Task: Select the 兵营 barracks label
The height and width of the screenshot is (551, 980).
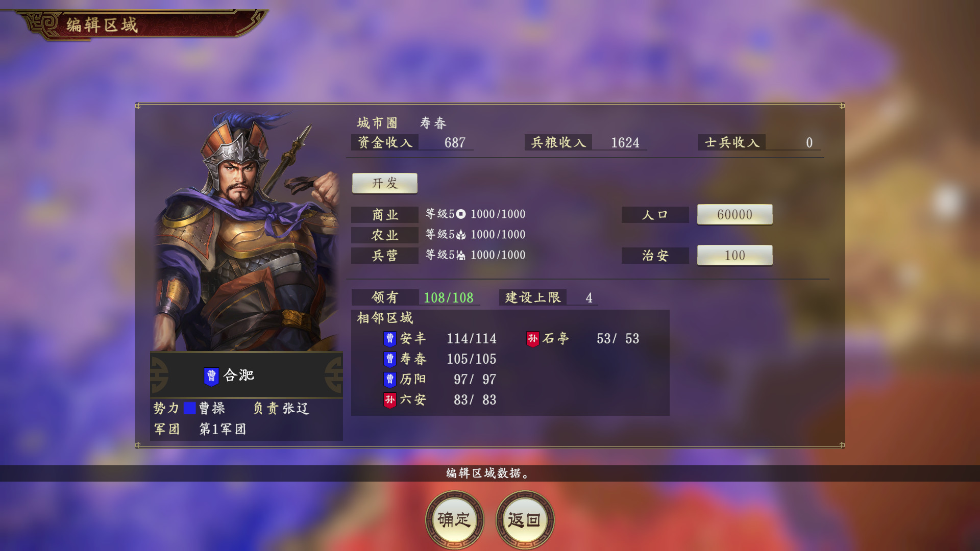Action: [385, 256]
